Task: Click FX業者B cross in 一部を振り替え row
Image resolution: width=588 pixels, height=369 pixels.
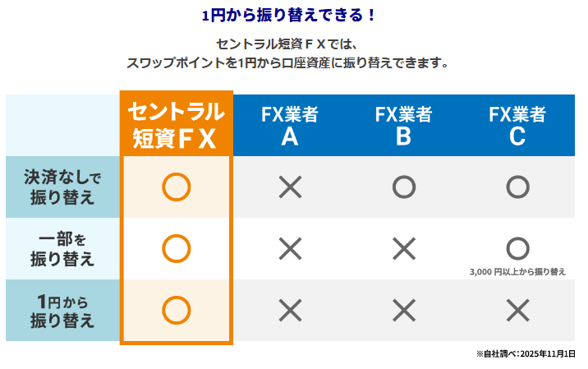Action: tap(403, 248)
